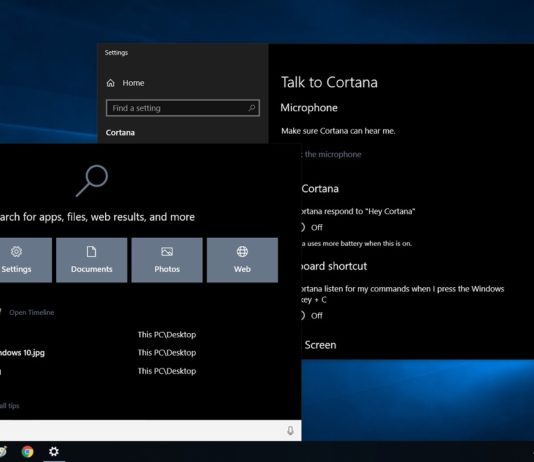Click magnifier icon in Find a setting box
The width and height of the screenshot is (534, 462).
coord(252,108)
